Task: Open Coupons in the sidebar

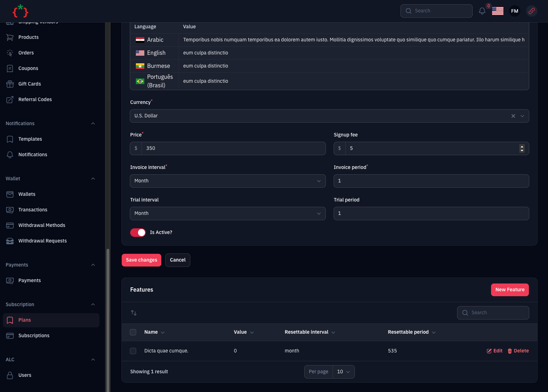Action: point(51,69)
